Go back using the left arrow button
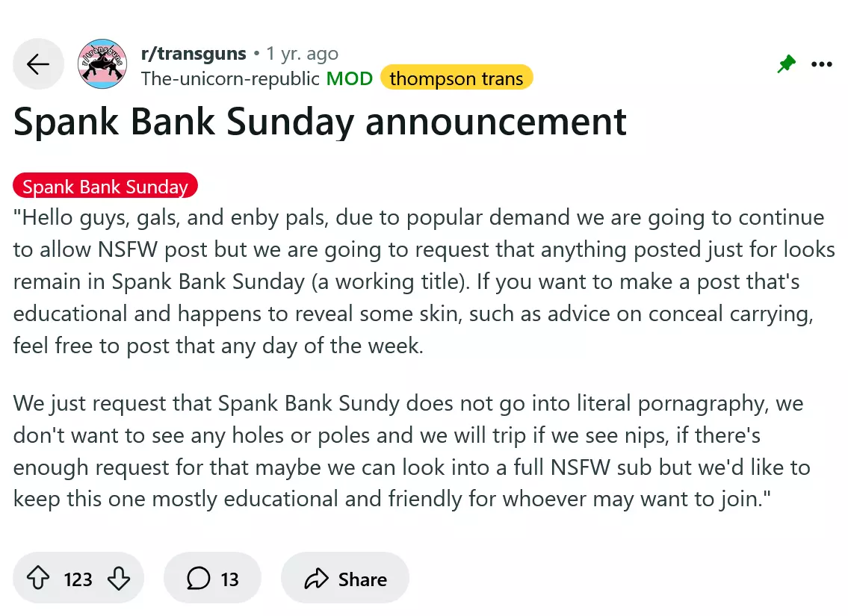Image resolution: width=848 pixels, height=616 pixels. pos(38,64)
